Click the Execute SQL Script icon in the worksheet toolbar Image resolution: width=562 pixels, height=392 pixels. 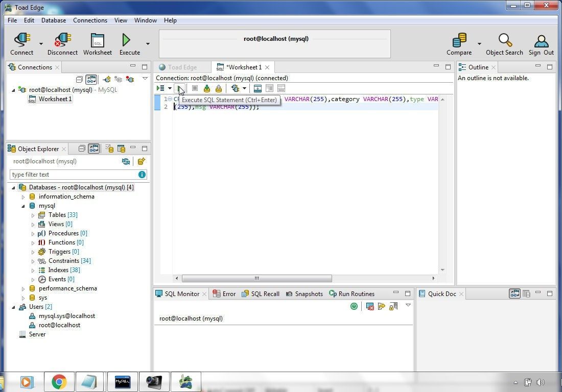click(160, 88)
